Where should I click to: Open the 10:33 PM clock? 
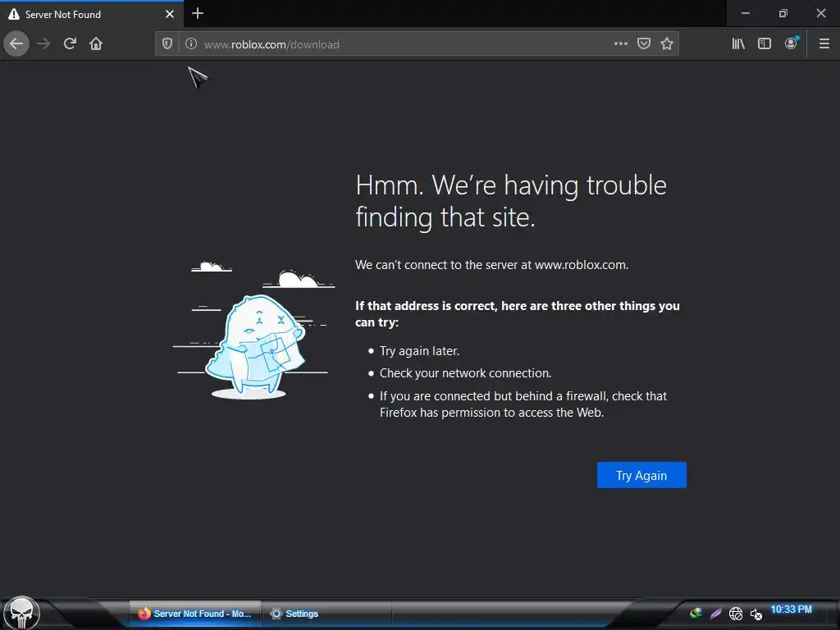click(791, 609)
